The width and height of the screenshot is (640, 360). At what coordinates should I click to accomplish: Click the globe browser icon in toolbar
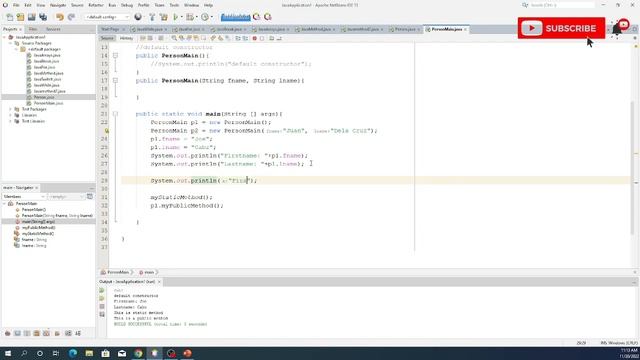click(138, 17)
